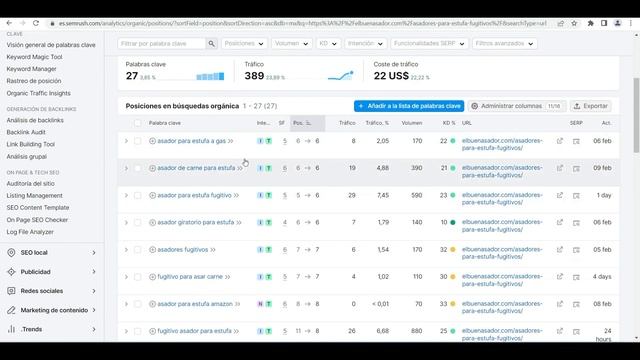
Task: Add asador para estufa a gas with plus icon
Action: (x=152, y=141)
